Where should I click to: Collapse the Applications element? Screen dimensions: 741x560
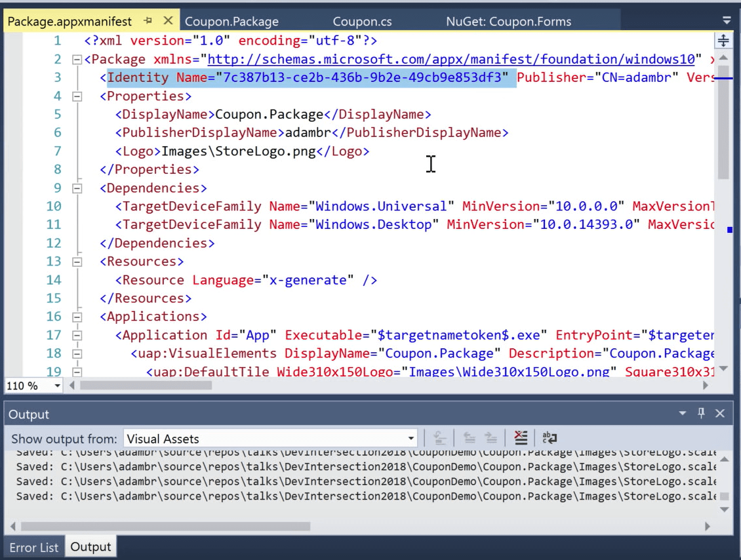click(x=77, y=316)
